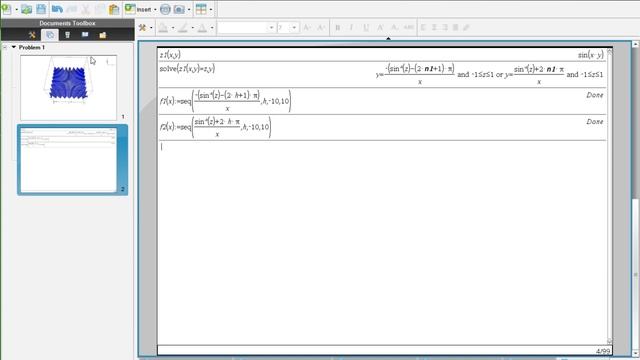Open the Document Tools wrench menu

(142, 28)
